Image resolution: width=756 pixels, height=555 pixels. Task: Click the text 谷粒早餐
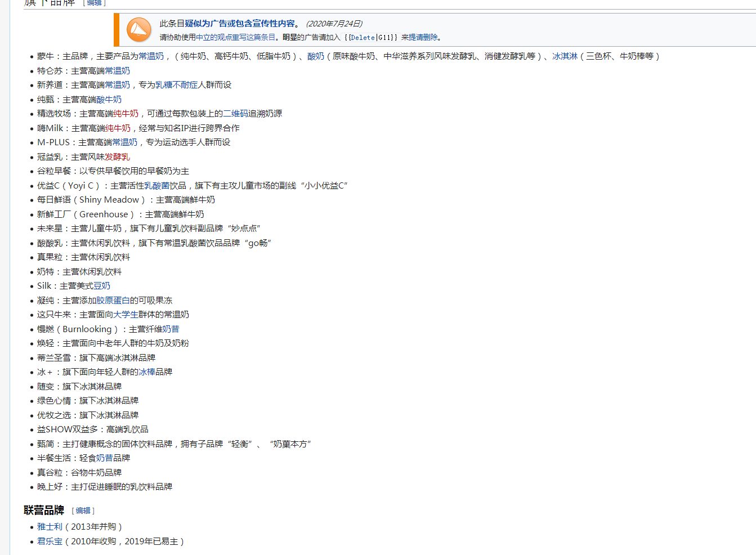(x=54, y=171)
